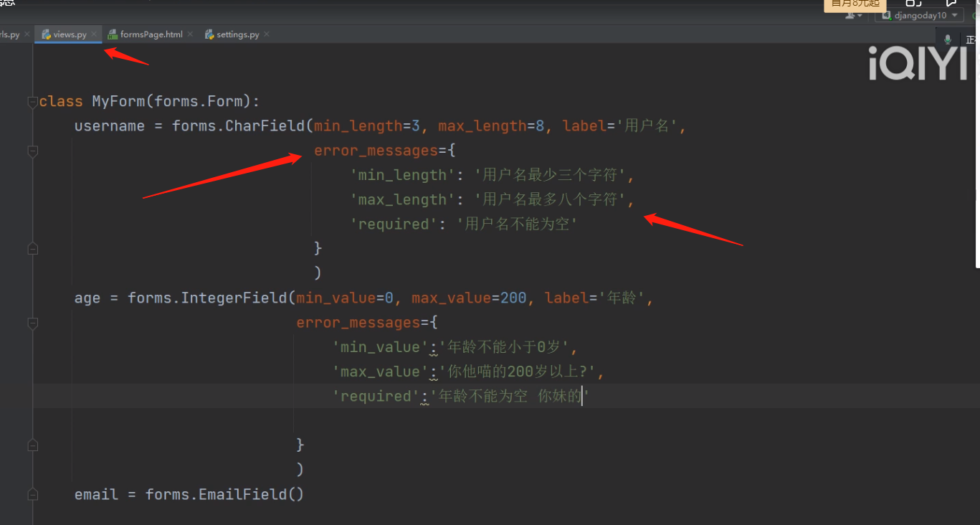Open the user account dropdown in toolbar
This screenshot has width=980, height=525.
point(854,15)
